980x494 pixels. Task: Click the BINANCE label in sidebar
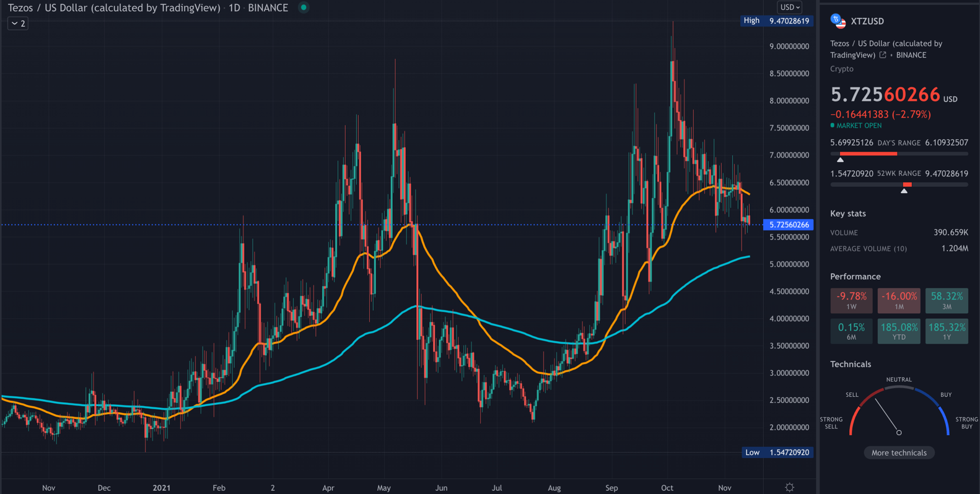tap(911, 55)
